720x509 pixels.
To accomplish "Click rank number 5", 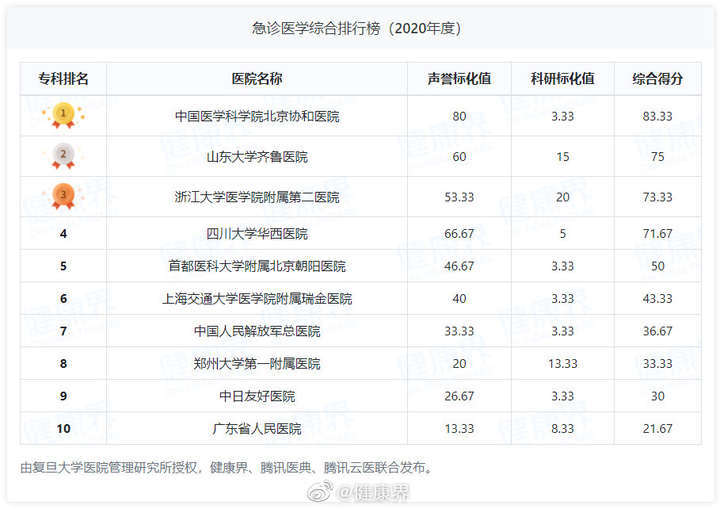I will pos(63,266).
